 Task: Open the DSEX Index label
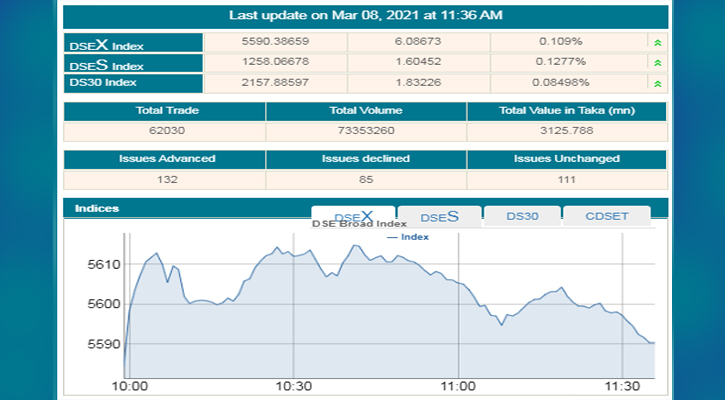(x=106, y=45)
